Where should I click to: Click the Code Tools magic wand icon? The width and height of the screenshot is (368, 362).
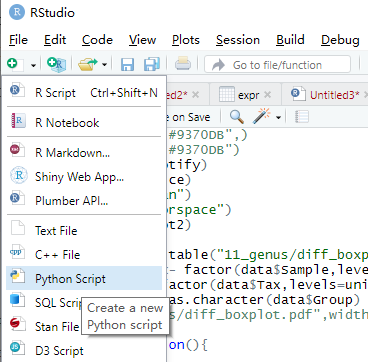(261, 117)
